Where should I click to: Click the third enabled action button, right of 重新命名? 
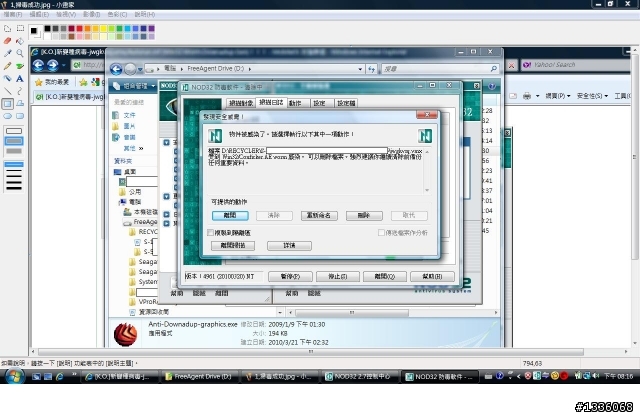pyautogui.click(x=364, y=215)
